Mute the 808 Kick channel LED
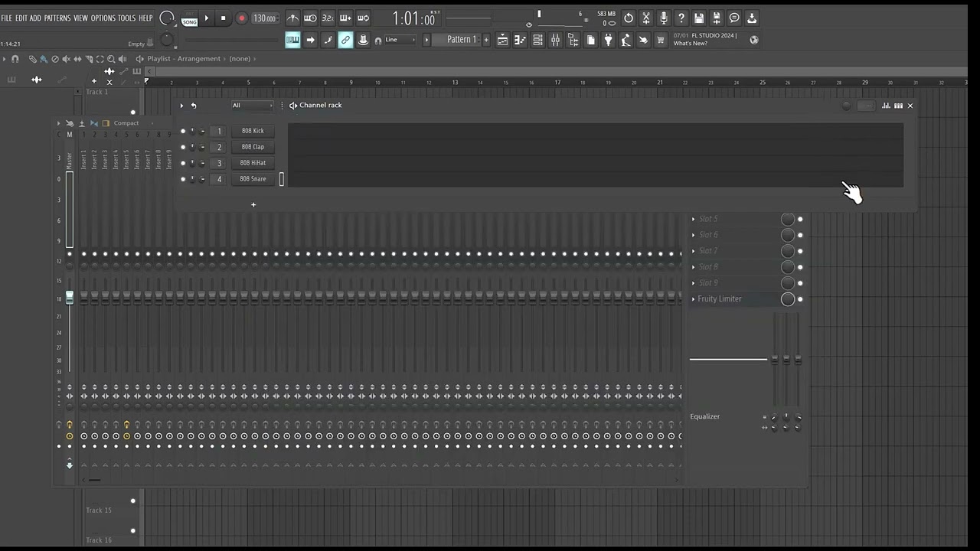 coord(183,131)
